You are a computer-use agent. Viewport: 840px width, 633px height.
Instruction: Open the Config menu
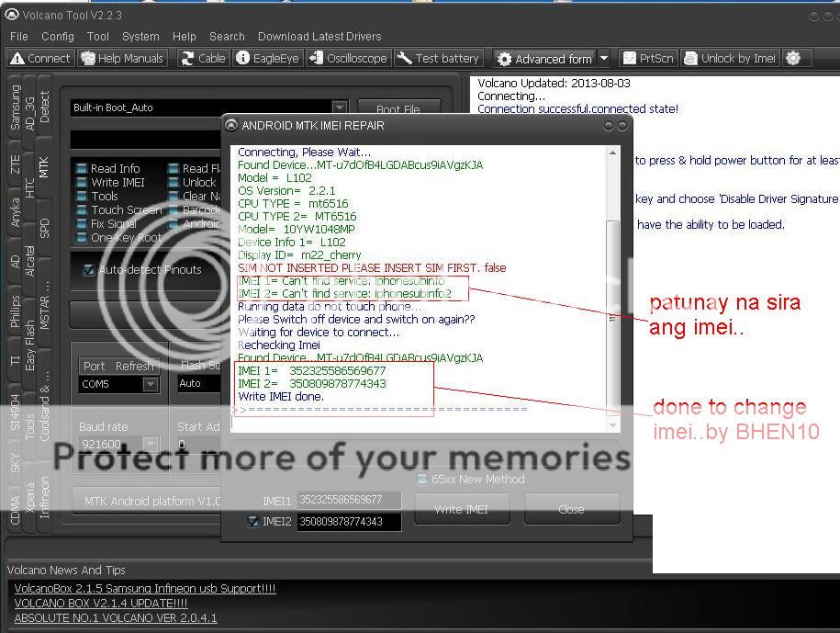[57, 37]
